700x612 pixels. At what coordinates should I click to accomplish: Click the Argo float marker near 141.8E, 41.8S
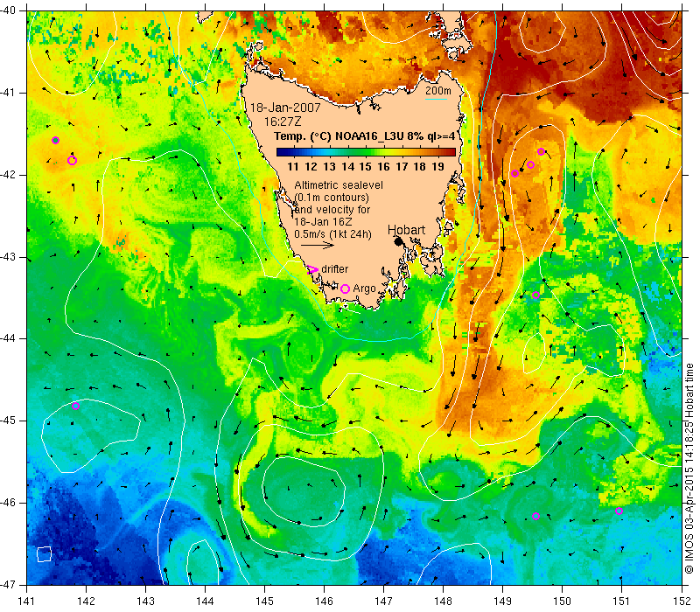coord(72,161)
